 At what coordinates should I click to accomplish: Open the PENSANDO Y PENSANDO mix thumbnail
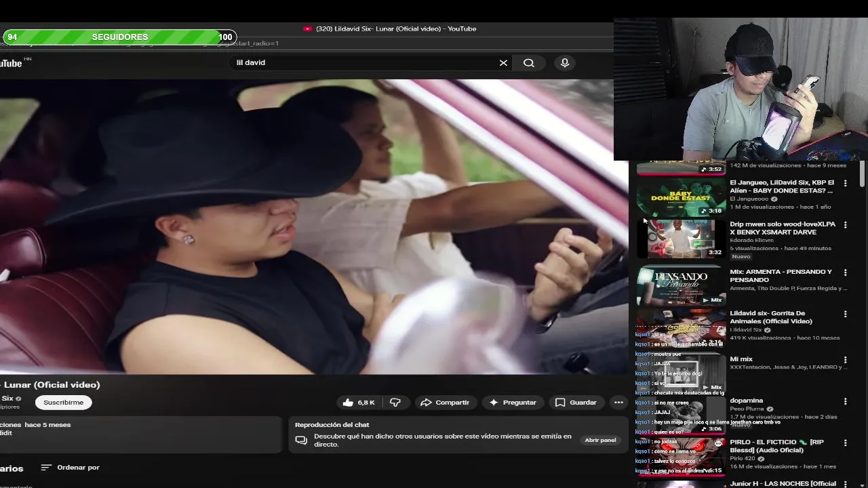(x=681, y=286)
